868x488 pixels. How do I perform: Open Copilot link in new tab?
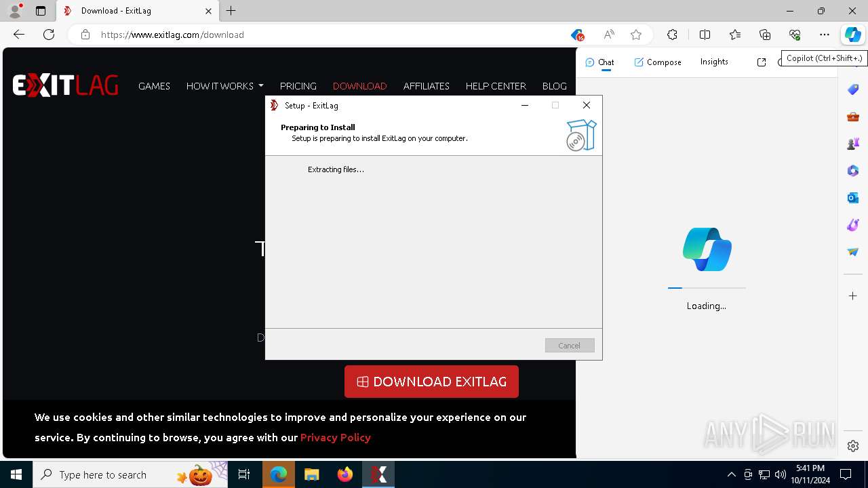coord(762,62)
